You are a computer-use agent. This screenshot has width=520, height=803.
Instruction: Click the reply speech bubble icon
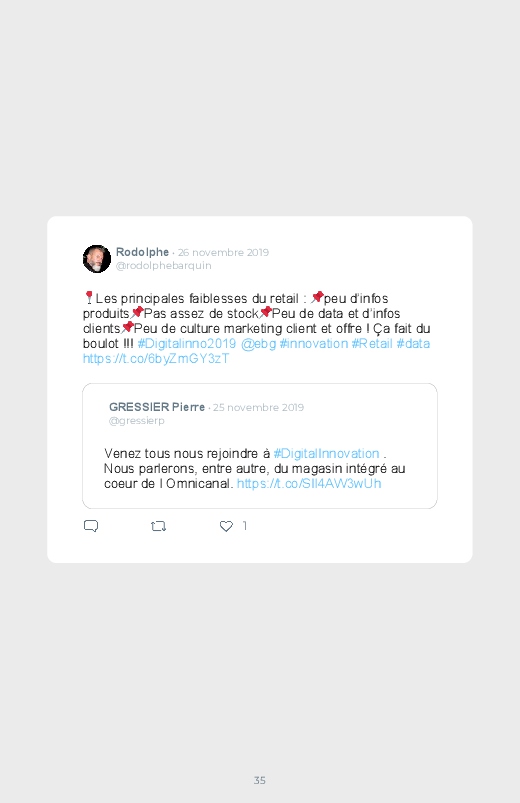[x=91, y=526]
